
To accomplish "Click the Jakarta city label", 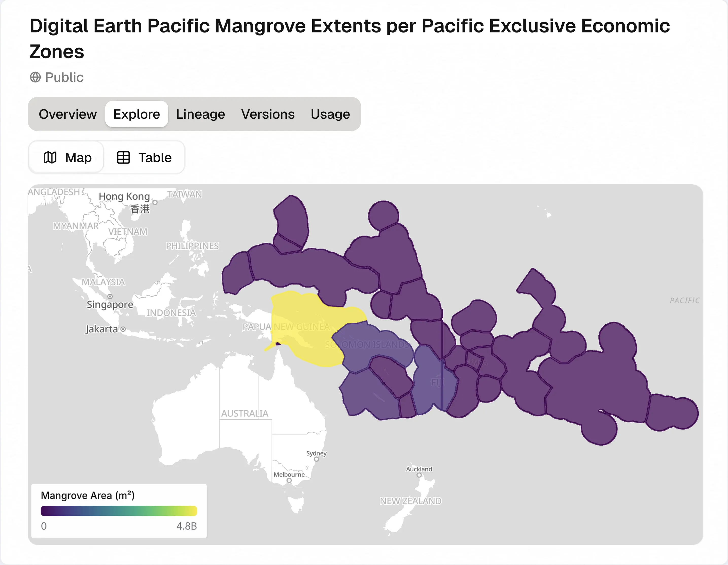I will click(x=102, y=329).
